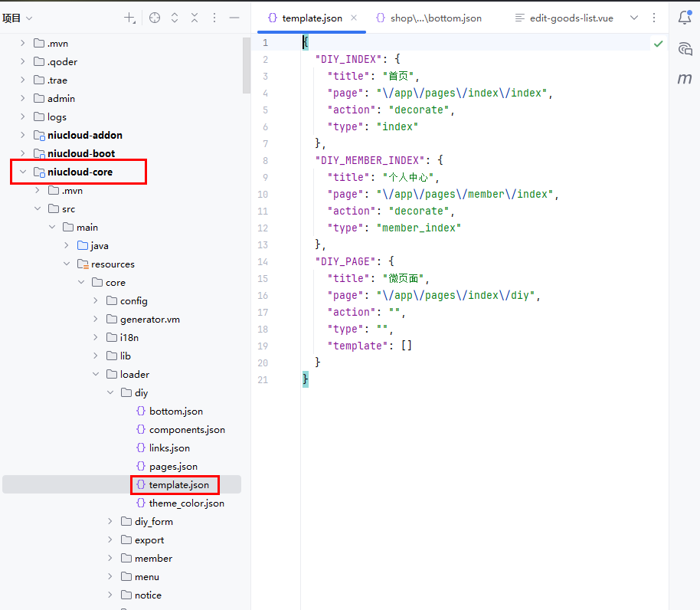This screenshot has height=610, width=700.
Task: Show hidden editor tabs dropdown chevron
Action: [x=633, y=18]
